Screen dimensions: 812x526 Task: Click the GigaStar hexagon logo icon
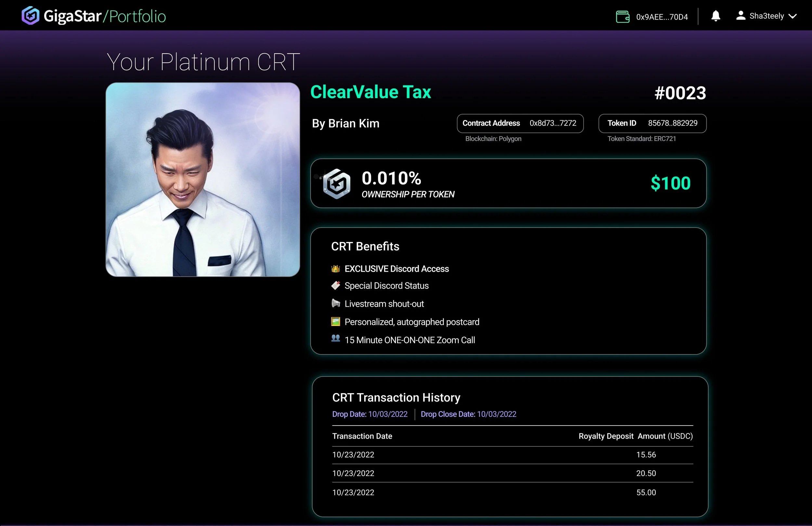30,16
